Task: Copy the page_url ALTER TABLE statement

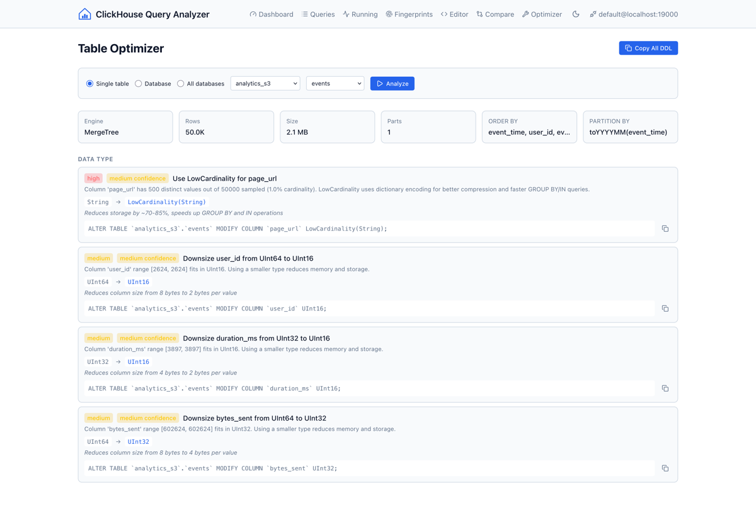Action: 665,229
